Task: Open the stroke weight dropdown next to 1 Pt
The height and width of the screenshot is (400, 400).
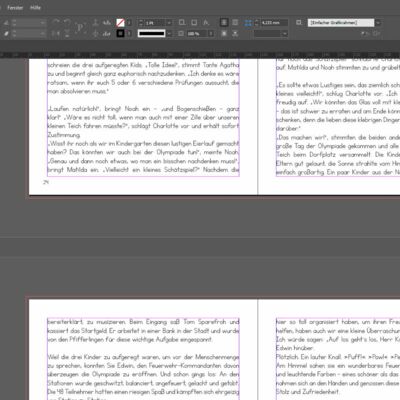Action: click(x=169, y=23)
